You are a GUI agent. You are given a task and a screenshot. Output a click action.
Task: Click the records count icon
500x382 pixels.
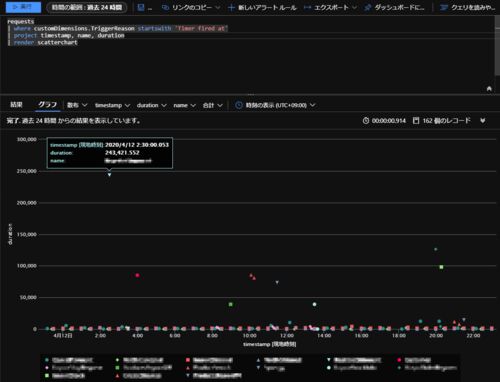click(416, 120)
